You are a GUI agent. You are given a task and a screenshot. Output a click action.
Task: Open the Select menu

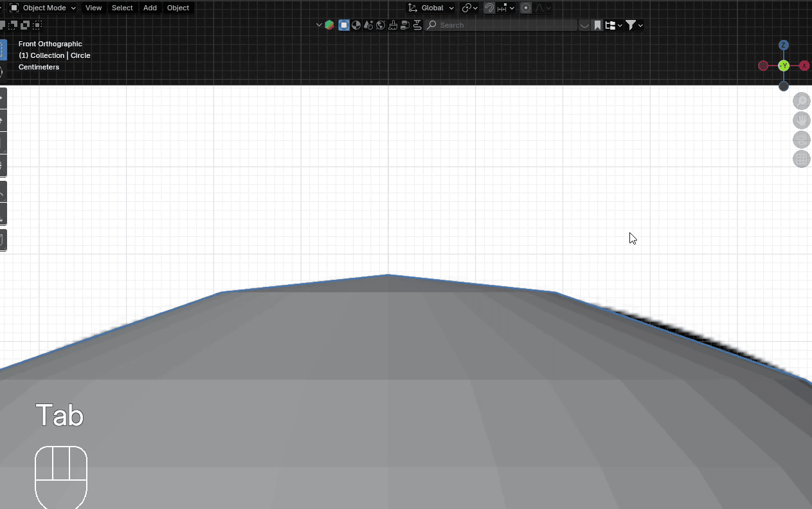[122, 8]
